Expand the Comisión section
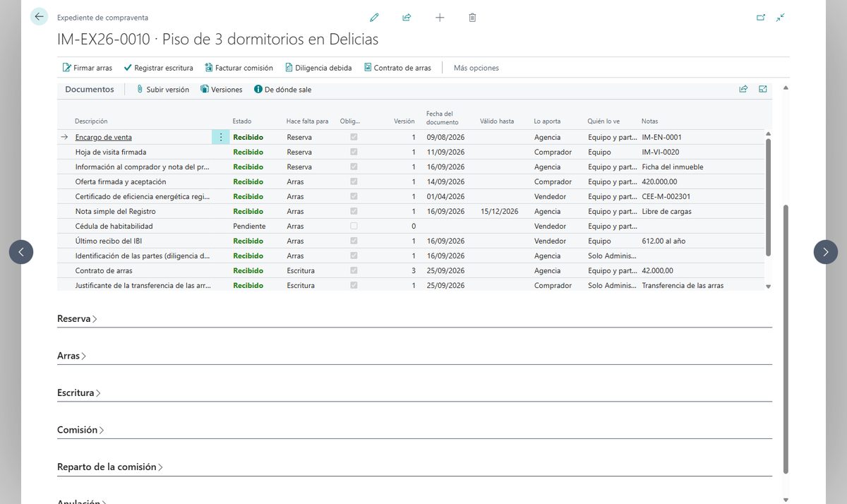The image size is (847, 504). click(x=80, y=431)
